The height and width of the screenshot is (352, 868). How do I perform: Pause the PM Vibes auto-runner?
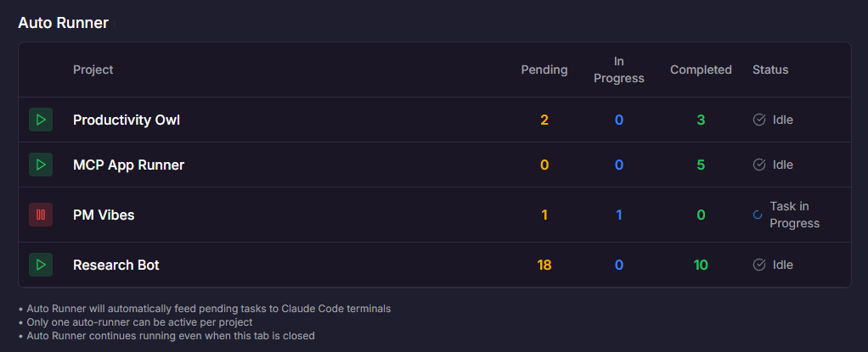tap(41, 215)
